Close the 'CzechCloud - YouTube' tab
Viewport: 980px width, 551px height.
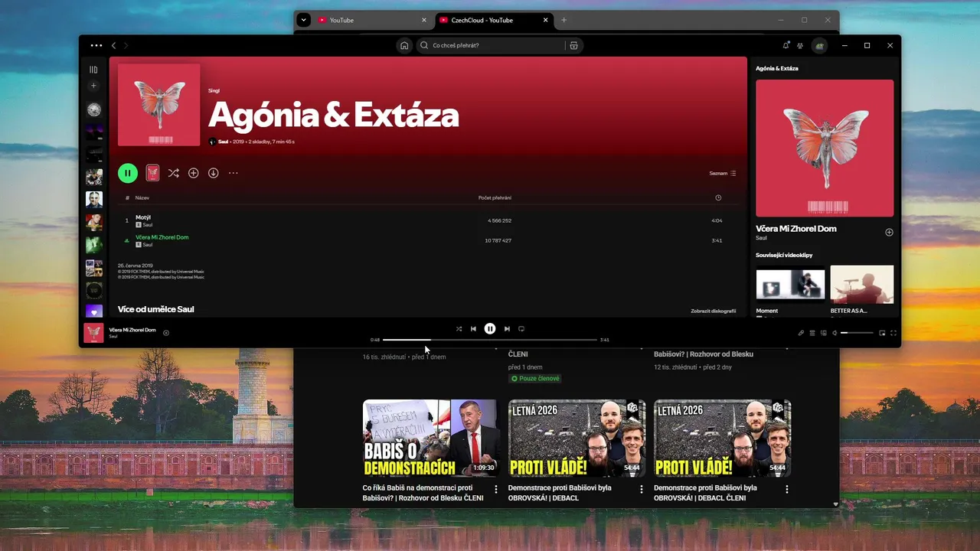(x=546, y=20)
